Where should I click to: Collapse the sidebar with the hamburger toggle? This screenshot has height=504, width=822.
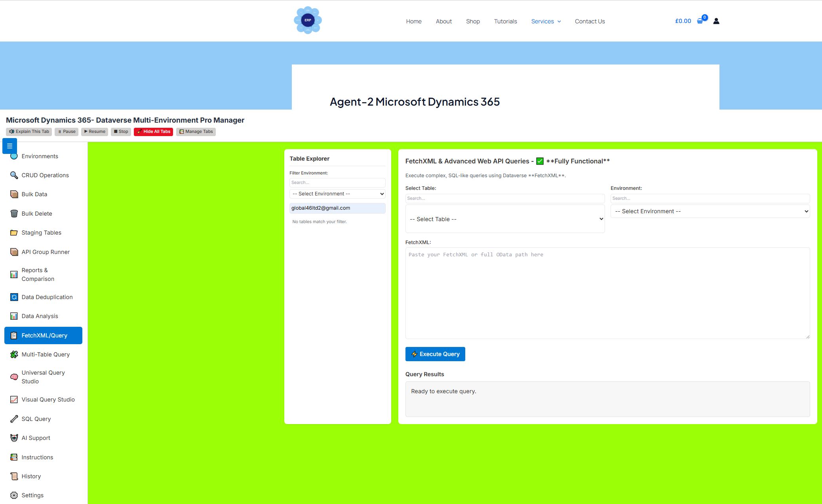tap(9, 146)
